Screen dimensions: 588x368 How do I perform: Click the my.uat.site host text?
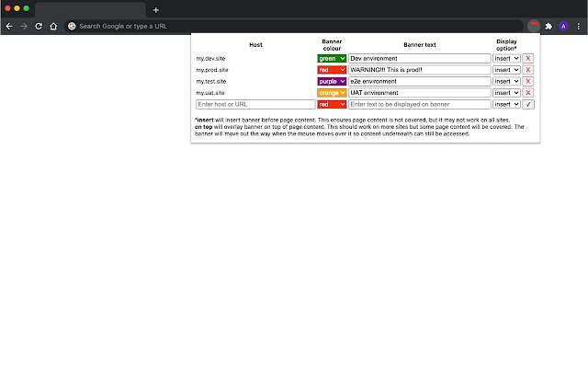click(210, 93)
